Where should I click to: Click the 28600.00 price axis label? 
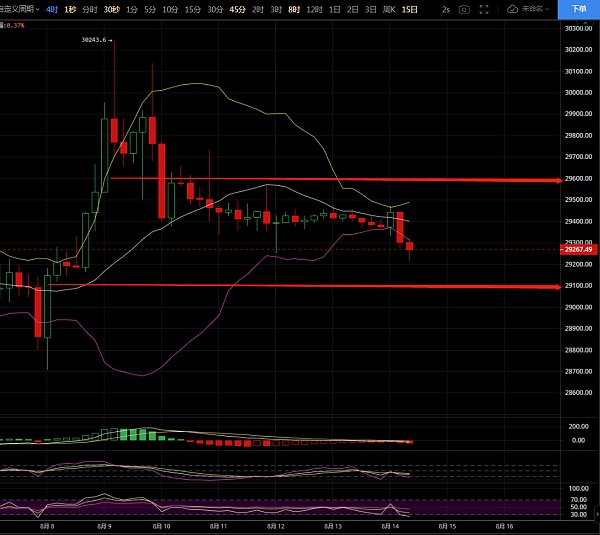pos(578,392)
